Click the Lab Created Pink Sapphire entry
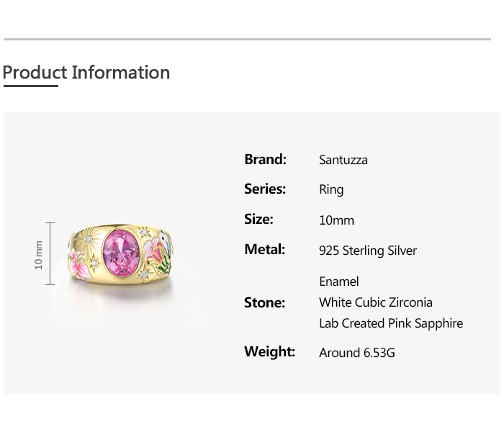The width and height of the screenshot is (504, 437). [390, 323]
